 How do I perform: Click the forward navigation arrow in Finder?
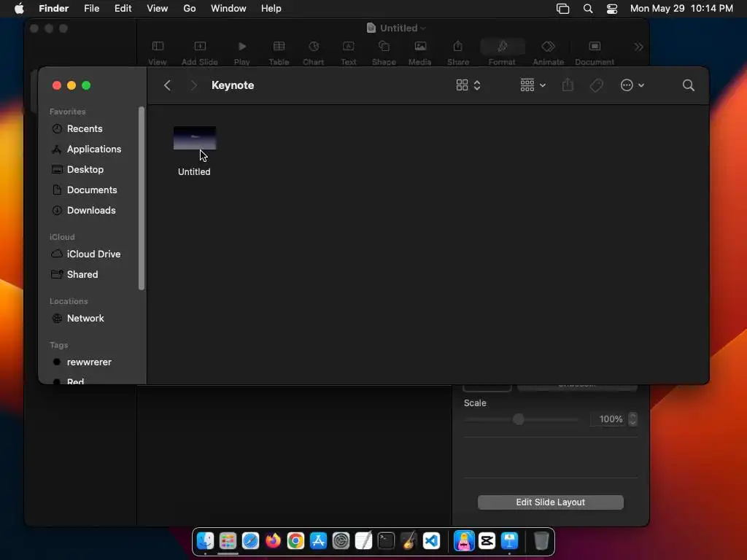pos(193,85)
